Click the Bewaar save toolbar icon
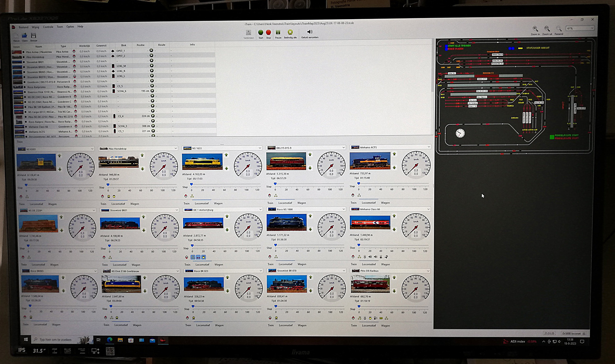This screenshot has width=615, height=364. click(34, 36)
